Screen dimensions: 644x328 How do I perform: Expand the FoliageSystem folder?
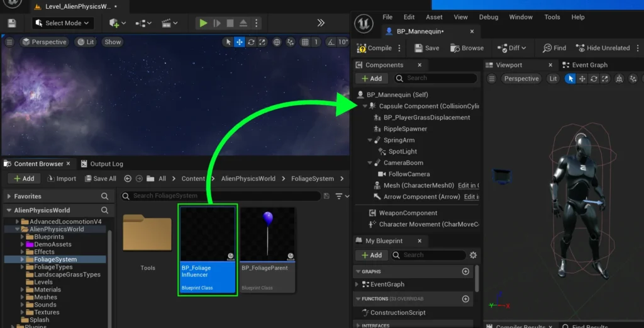[23, 259]
